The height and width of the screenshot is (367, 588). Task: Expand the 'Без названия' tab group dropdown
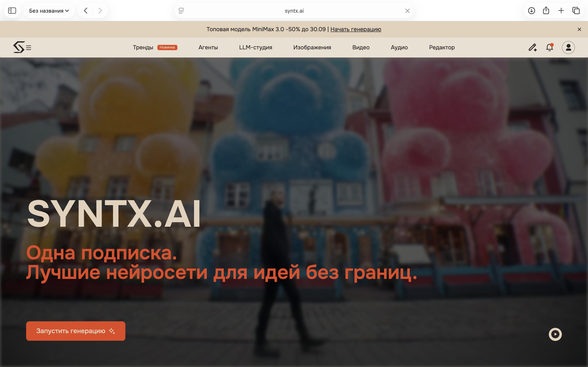click(49, 11)
